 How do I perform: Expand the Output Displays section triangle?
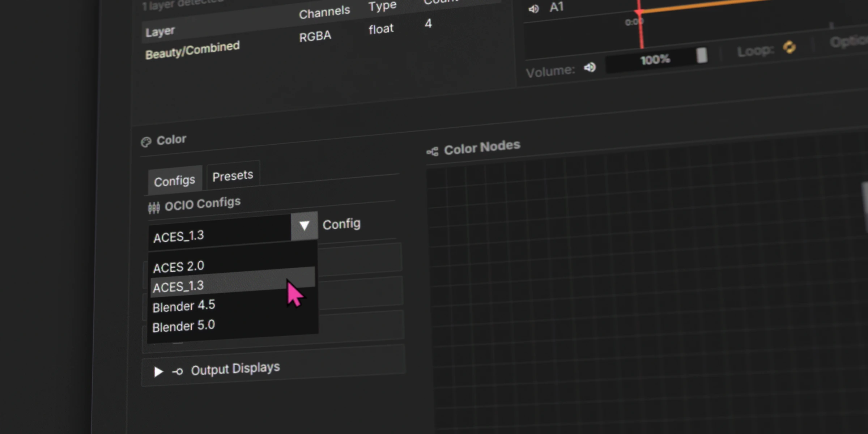pyautogui.click(x=158, y=372)
